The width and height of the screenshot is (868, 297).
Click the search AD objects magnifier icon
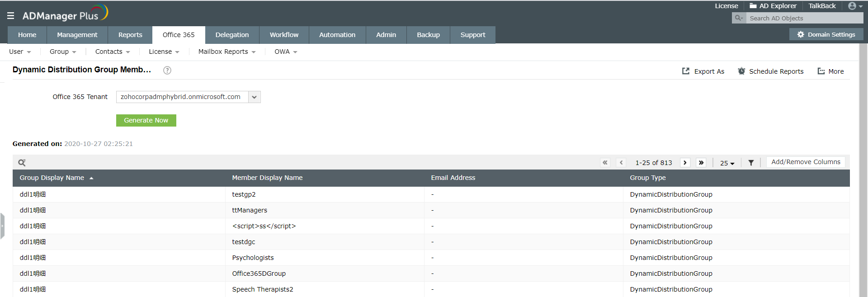click(739, 18)
